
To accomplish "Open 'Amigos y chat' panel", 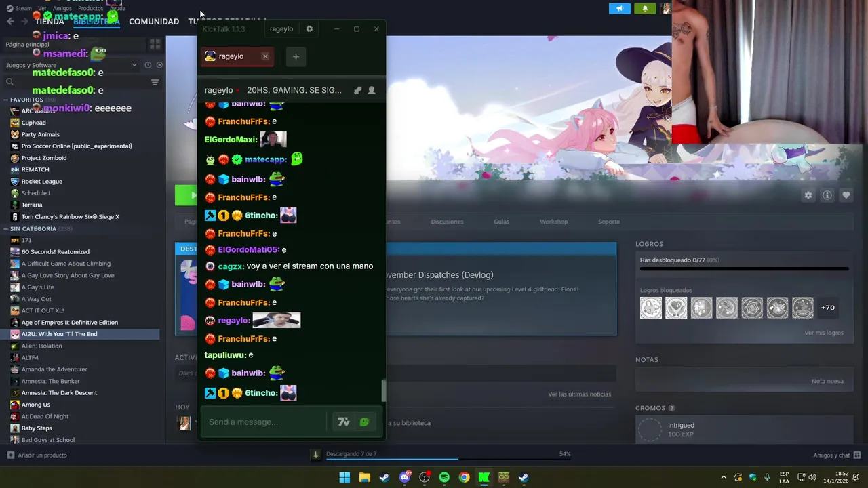I will [x=837, y=455].
